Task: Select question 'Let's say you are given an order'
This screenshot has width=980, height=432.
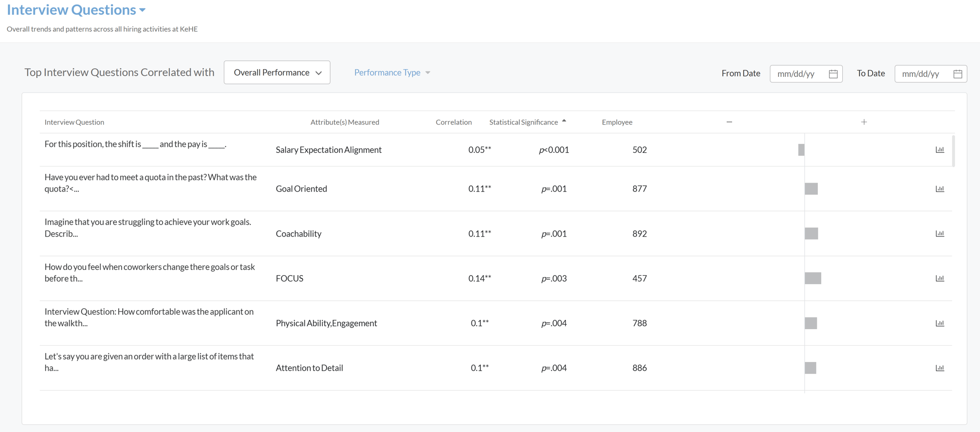Action: coord(149,362)
